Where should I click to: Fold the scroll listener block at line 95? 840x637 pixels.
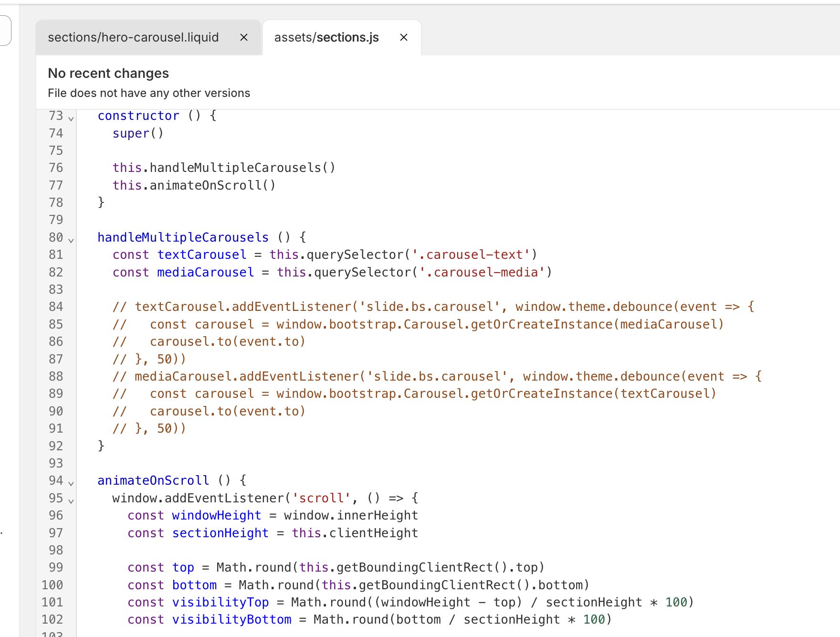pyautogui.click(x=71, y=500)
